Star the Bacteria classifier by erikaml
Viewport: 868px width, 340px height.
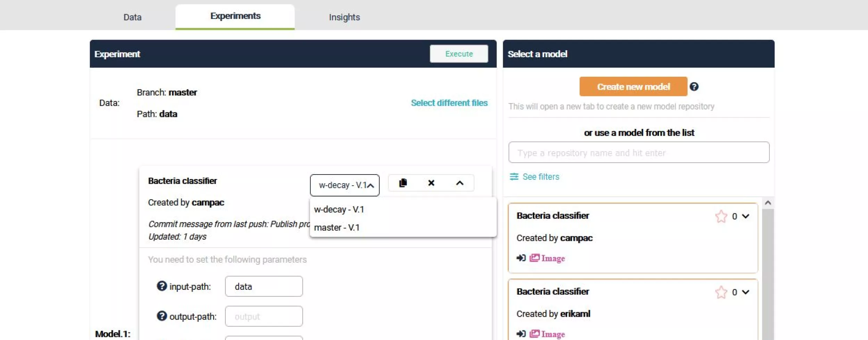pyautogui.click(x=721, y=292)
